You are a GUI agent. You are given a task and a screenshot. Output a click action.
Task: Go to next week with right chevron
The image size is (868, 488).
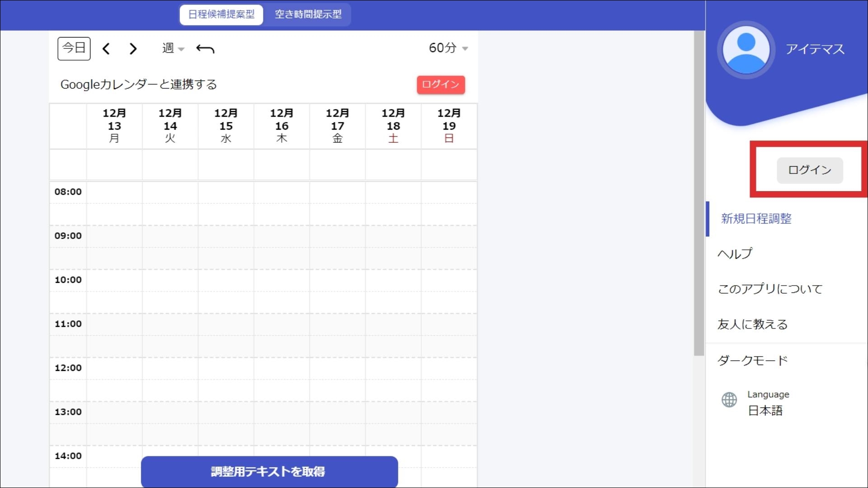click(x=132, y=49)
